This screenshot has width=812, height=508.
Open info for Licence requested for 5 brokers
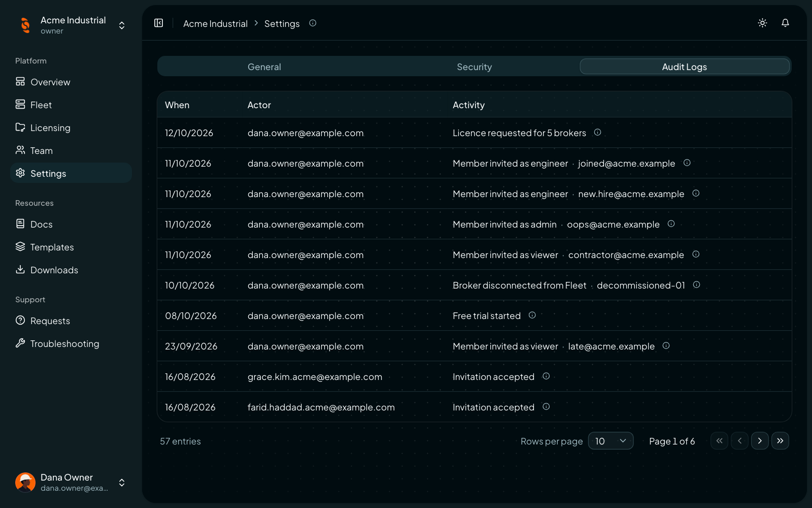tap(598, 132)
